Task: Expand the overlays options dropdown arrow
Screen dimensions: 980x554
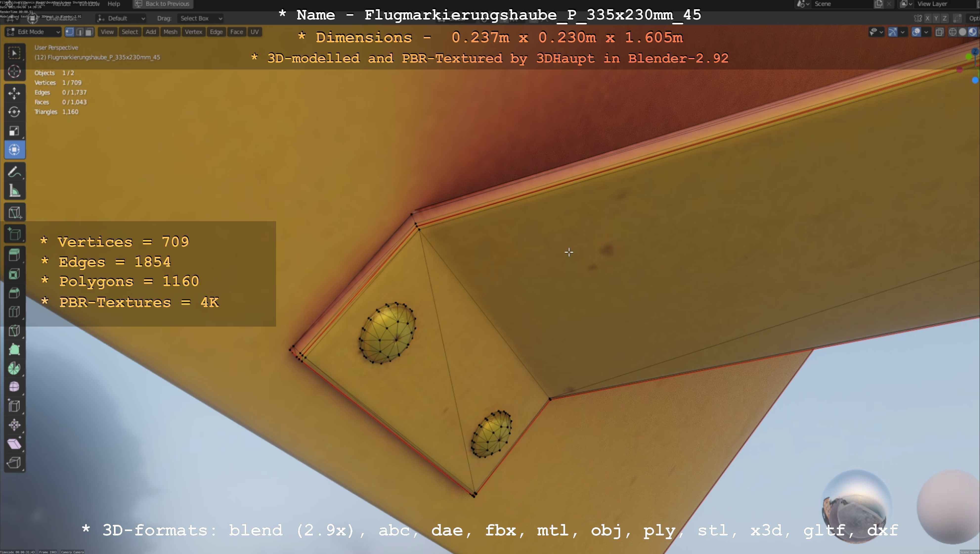Action: point(926,32)
